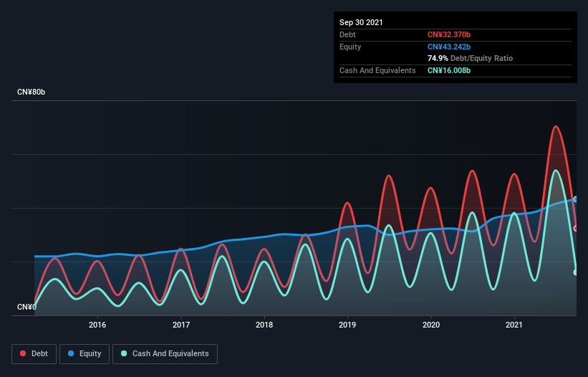Click Cash And Equivalents label in tooltip
588x377 pixels.
pyautogui.click(x=377, y=70)
